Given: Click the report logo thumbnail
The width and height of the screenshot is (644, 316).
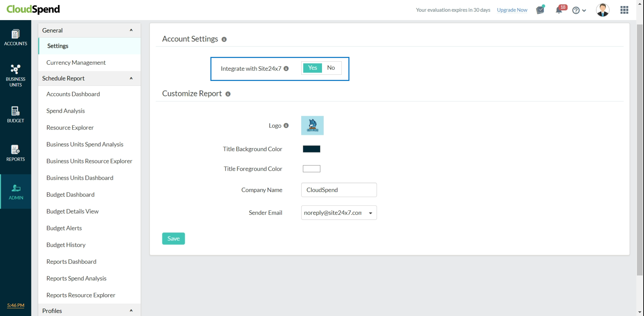Looking at the screenshot, I should (312, 125).
